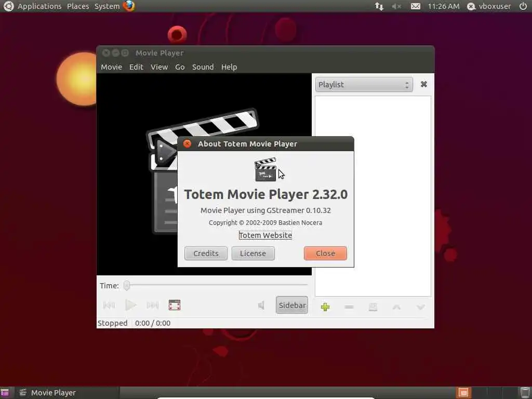The width and height of the screenshot is (532, 399).
Task: Click the Close button in About dialog
Action: pyautogui.click(x=325, y=254)
